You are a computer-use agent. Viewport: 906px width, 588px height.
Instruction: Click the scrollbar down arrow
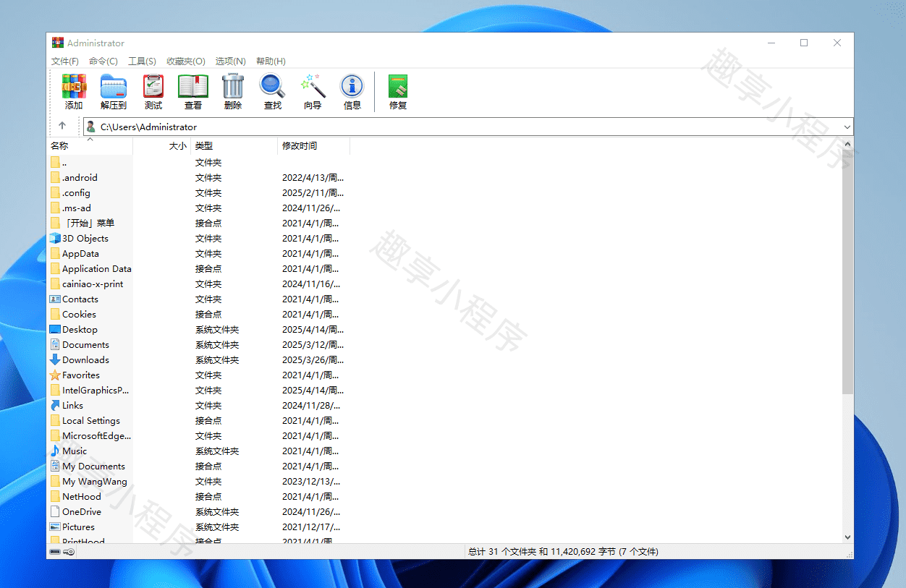point(848,537)
